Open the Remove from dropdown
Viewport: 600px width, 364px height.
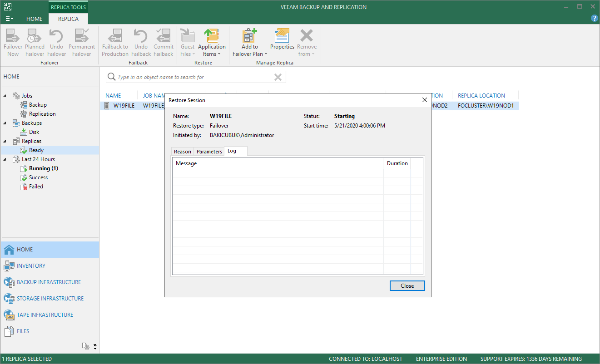click(x=307, y=43)
